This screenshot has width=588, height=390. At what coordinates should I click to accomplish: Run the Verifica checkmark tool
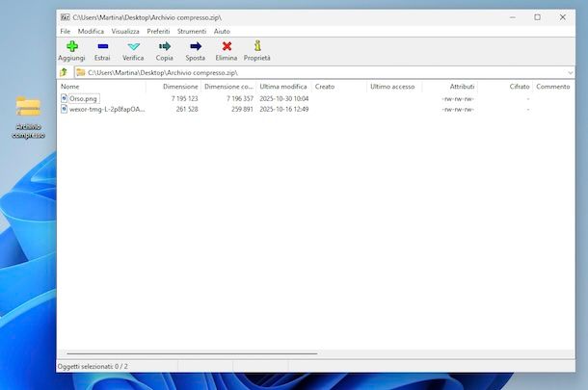pos(133,46)
